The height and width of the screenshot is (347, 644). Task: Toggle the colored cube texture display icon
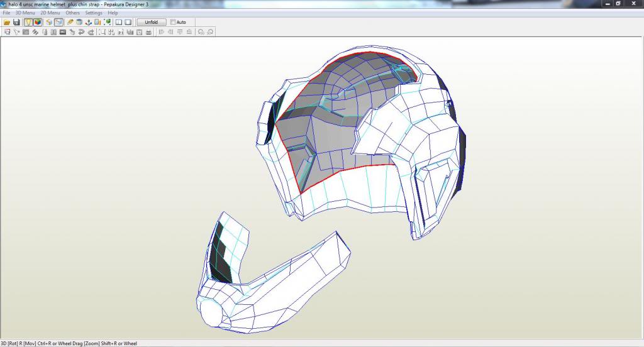(37, 22)
